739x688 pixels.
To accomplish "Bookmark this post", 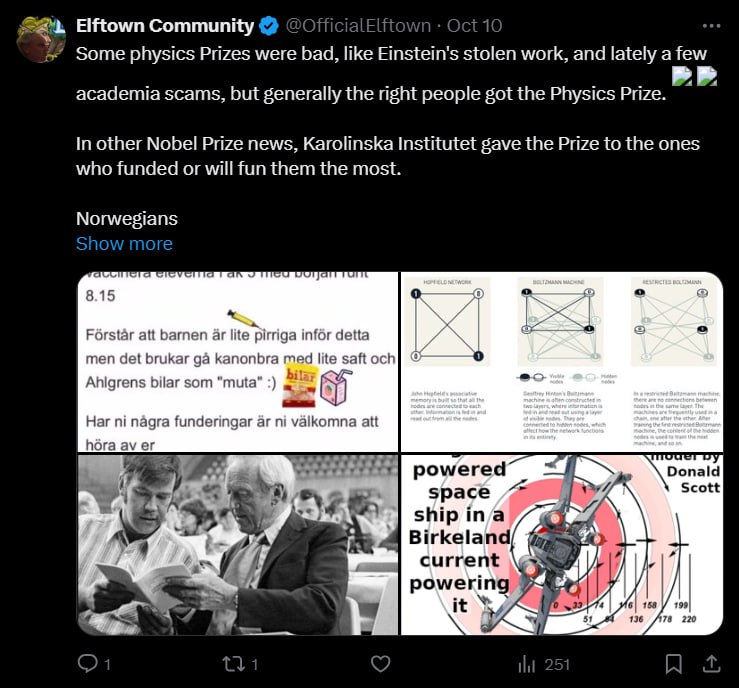I will (673, 664).
